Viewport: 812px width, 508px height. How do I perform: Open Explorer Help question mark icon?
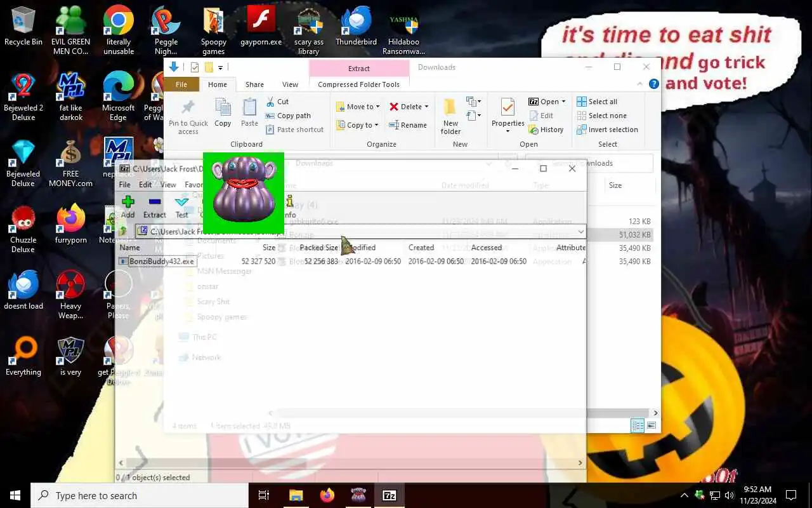point(654,84)
